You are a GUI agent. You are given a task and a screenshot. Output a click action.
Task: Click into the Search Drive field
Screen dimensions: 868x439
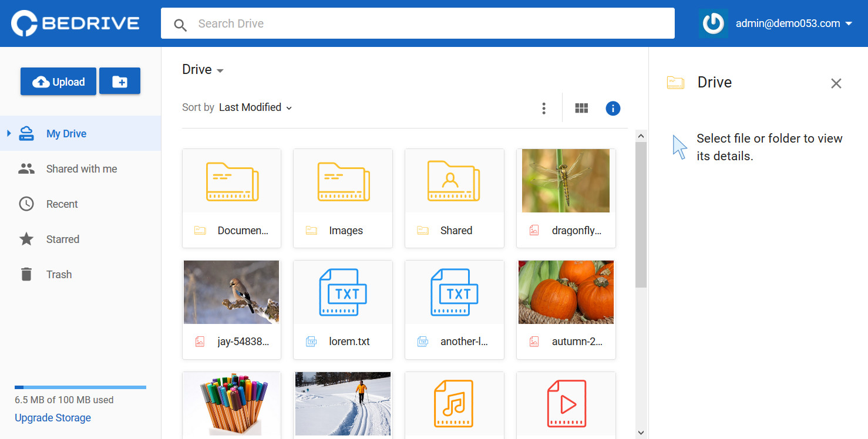(x=418, y=23)
